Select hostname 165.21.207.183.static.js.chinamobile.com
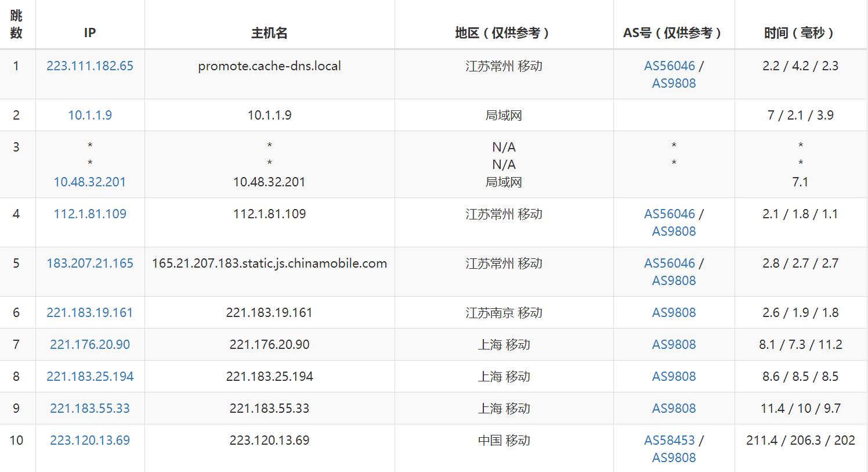The height and width of the screenshot is (472, 868). 269,263
